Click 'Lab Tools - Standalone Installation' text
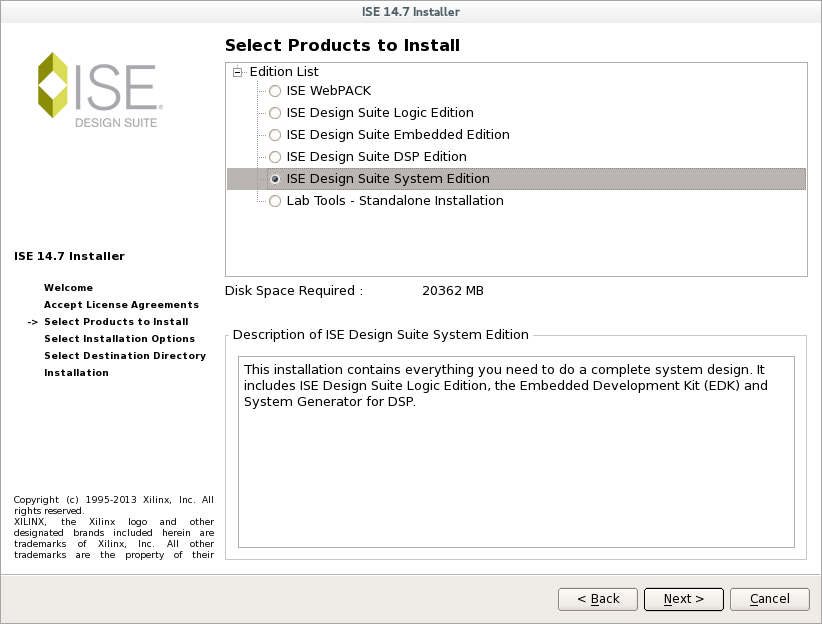 click(395, 201)
